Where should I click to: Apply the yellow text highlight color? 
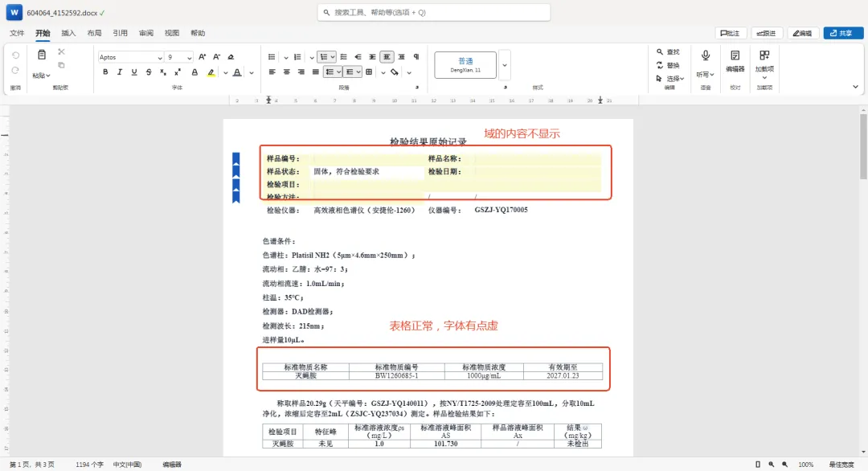pyautogui.click(x=211, y=72)
